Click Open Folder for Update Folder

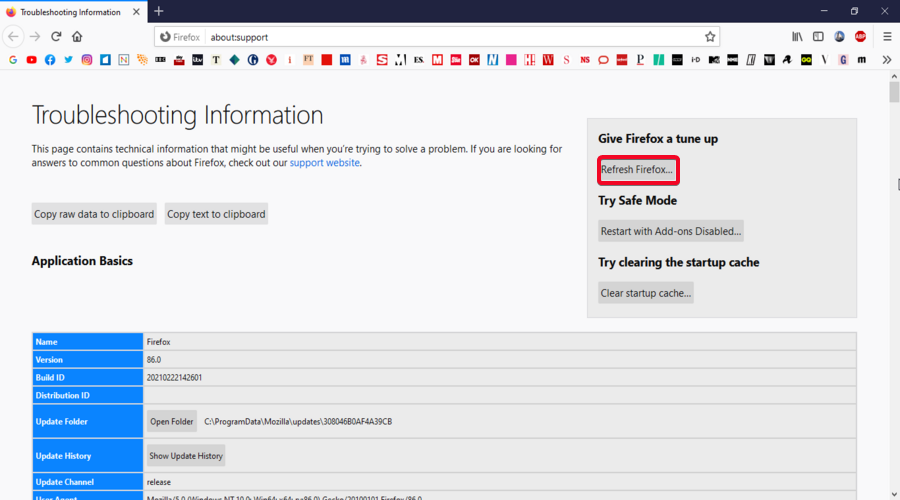172,421
